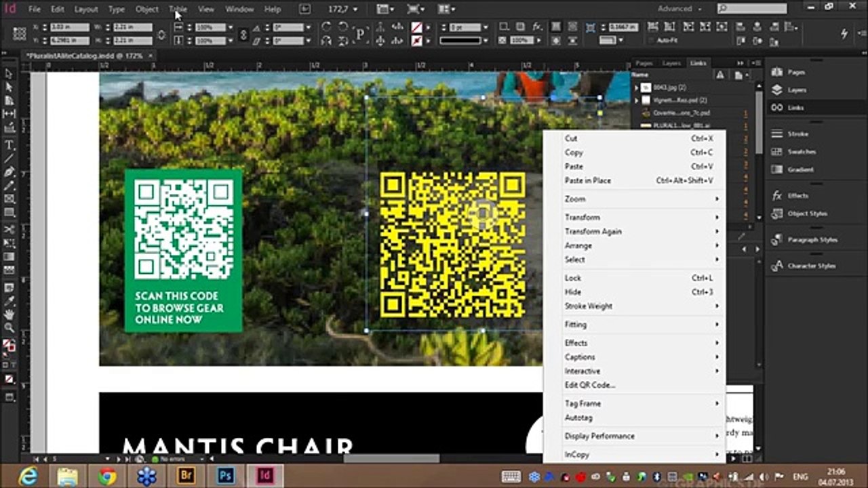Select the Pen tool

9,172
